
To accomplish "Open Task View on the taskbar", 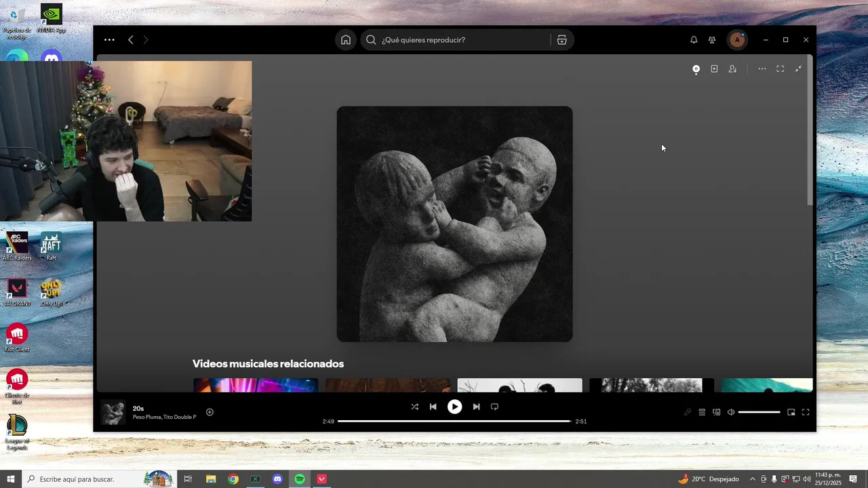I will click(188, 479).
